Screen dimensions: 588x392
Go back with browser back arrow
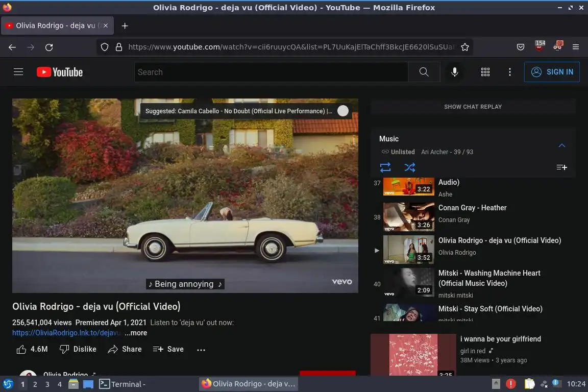pos(12,47)
